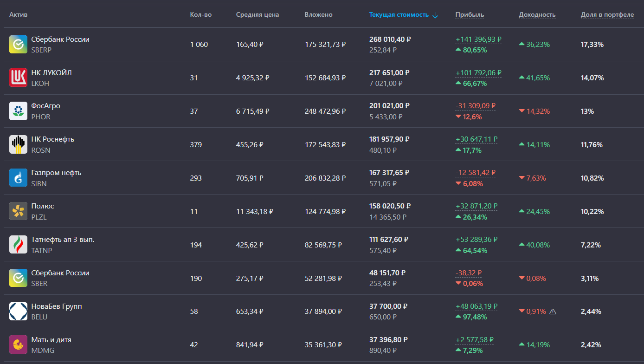Open the НК ЛУКОЙЛ asset name

(x=52, y=73)
